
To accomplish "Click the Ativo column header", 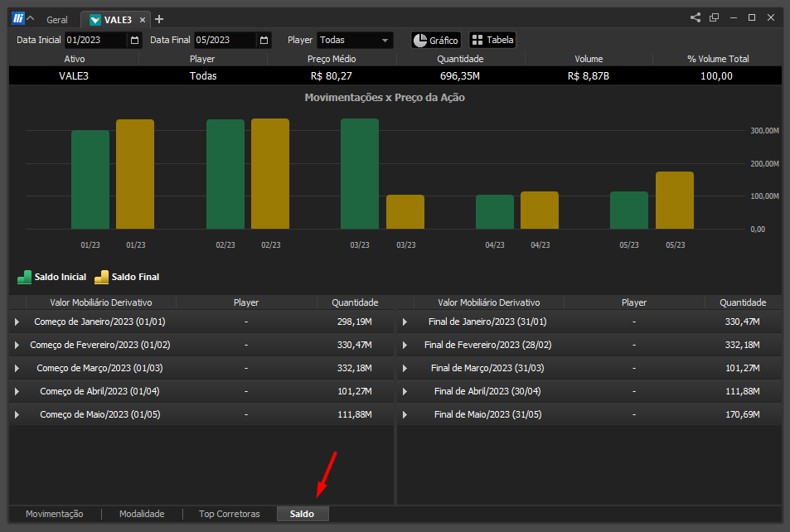I will (74, 59).
